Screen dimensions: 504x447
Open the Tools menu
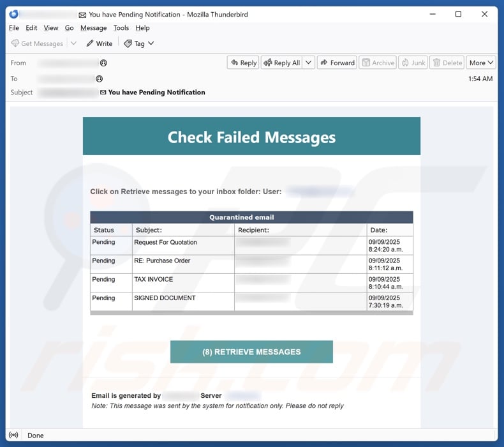pyautogui.click(x=121, y=28)
